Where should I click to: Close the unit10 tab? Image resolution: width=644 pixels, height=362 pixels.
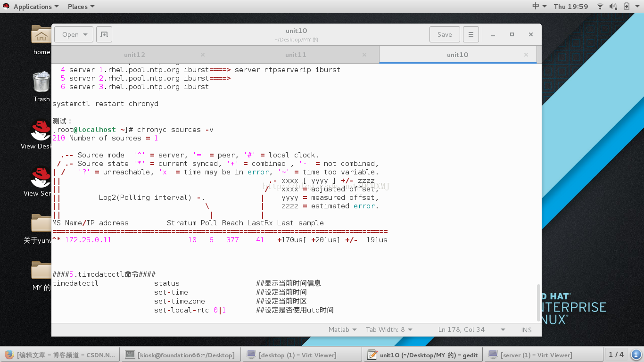click(x=527, y=55)
